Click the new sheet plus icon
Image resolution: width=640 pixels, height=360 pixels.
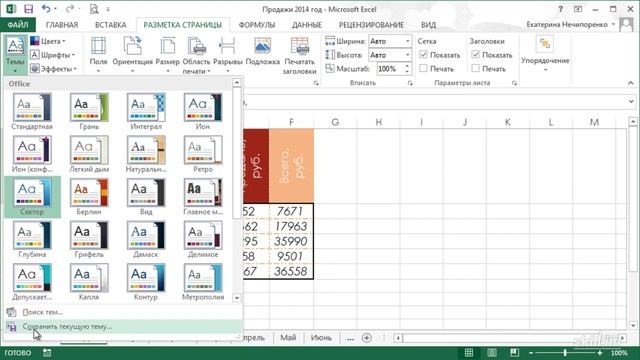pos(367,338)
